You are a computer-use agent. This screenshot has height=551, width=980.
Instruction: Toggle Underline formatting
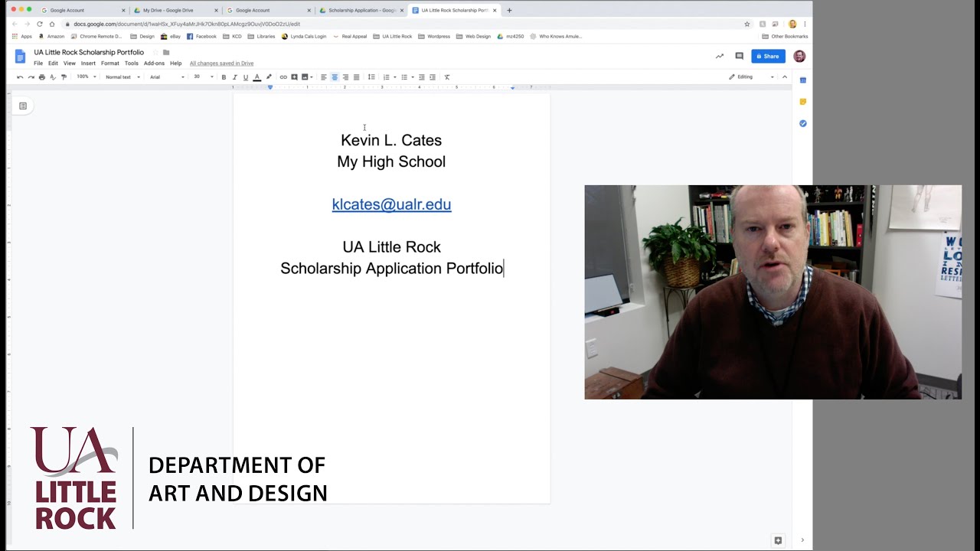tap(245, 77)
